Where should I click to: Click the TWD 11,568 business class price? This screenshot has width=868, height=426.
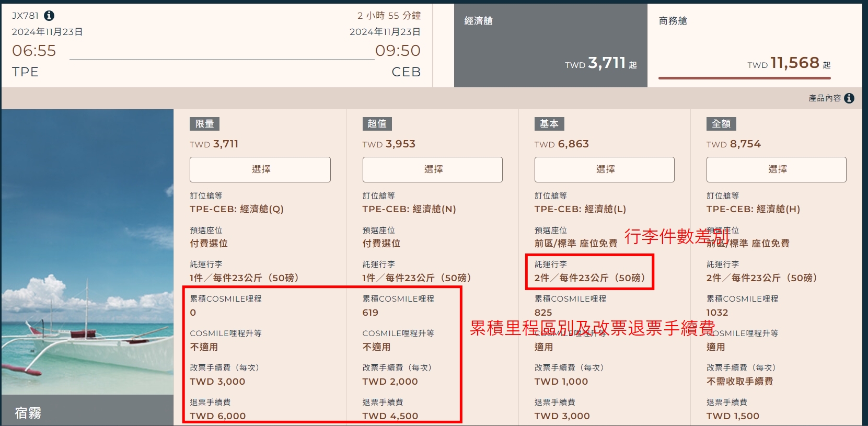pos(788,63)
